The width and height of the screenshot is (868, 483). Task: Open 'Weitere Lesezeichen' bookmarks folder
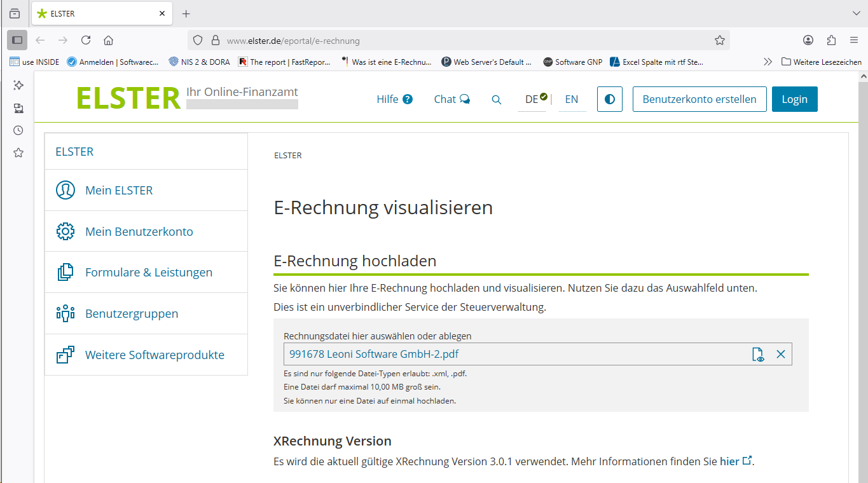point(822,62)
